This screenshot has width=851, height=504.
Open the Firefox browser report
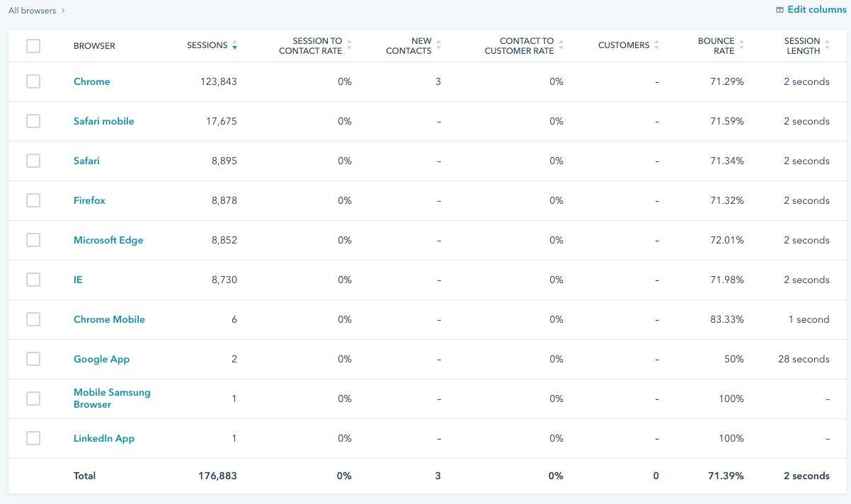[x=89, y=200]
